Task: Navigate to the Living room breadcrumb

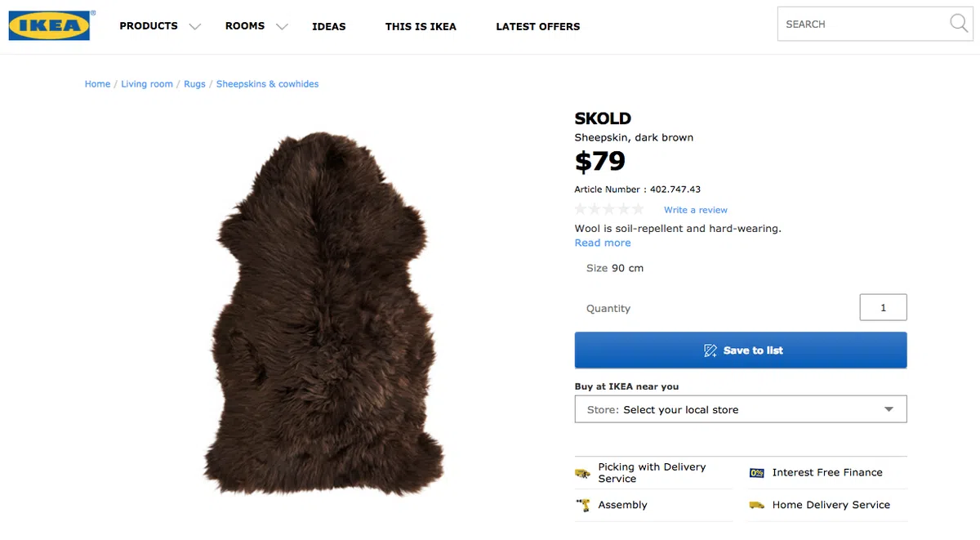Action: (x=147, y=84)
